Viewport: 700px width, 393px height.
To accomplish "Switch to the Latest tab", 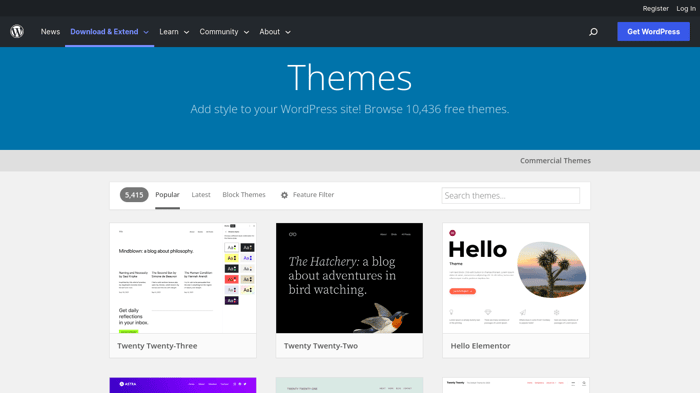I will pyautogui.click(x=201, y=195).
